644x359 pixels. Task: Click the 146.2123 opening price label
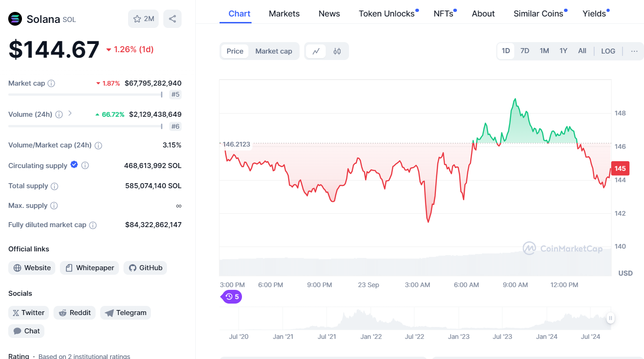(x=236, y=144)
